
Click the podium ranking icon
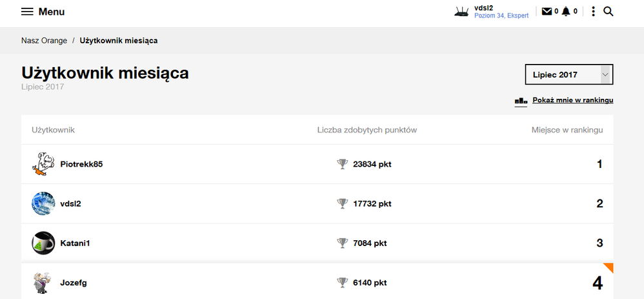click(521, 101)
